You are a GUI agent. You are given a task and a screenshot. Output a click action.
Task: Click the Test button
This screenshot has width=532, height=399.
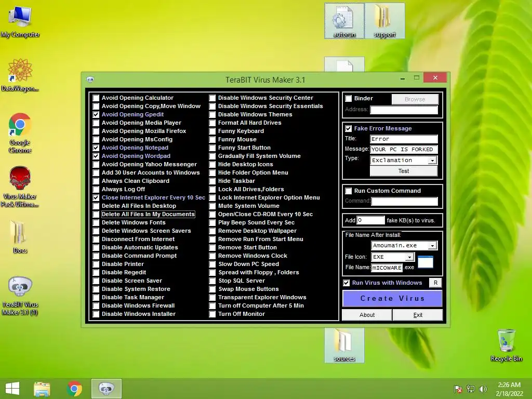tap(403, 171)
